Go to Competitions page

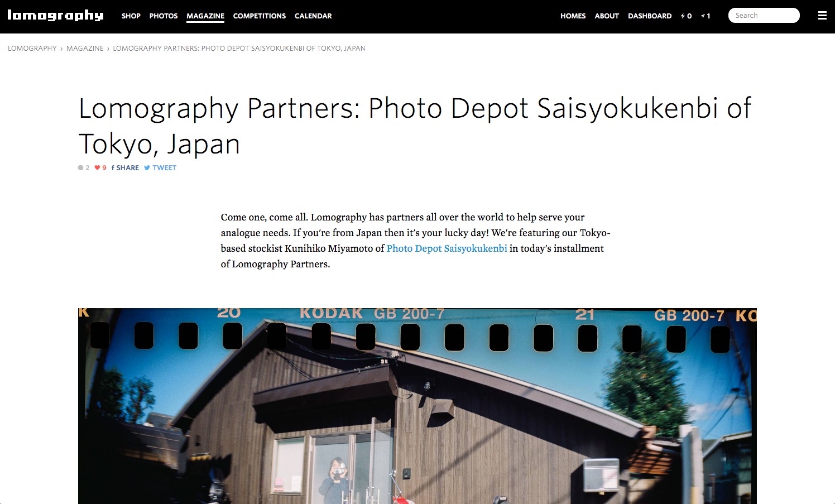(x=260, y=16)
